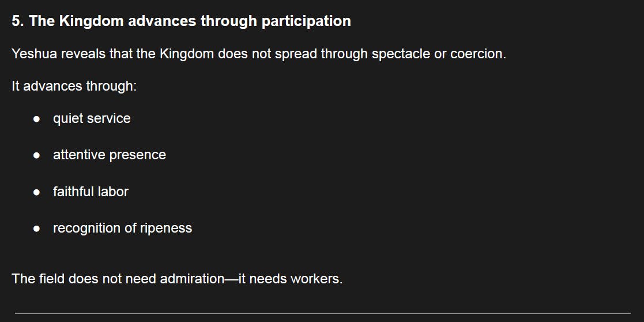Click the "faithful labor" list item

(x=91, y=192)
